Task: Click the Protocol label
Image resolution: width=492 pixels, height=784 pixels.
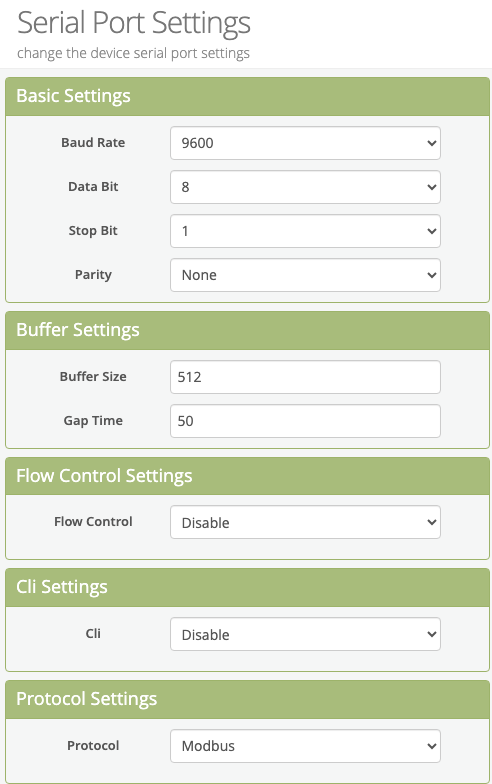Action: pyautogui.click(x=93, y=746)
